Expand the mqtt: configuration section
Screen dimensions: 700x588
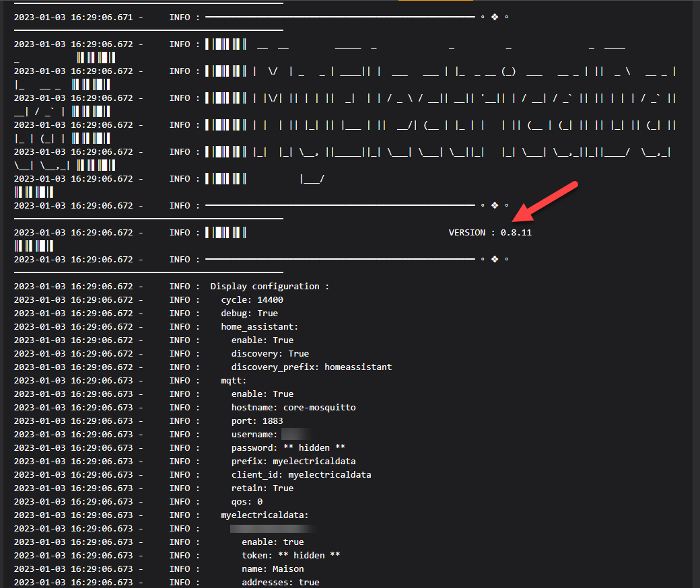[234, 380]
